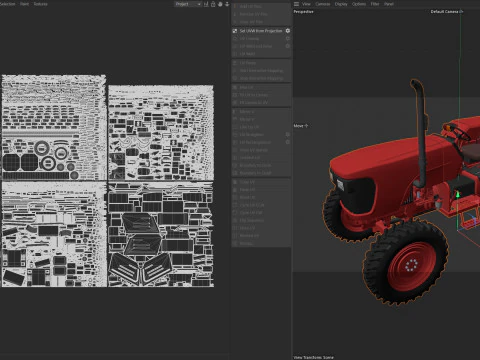Click Stop Interactive Mapping
Viewport: 480px width, 360px height.
[261, 78]
